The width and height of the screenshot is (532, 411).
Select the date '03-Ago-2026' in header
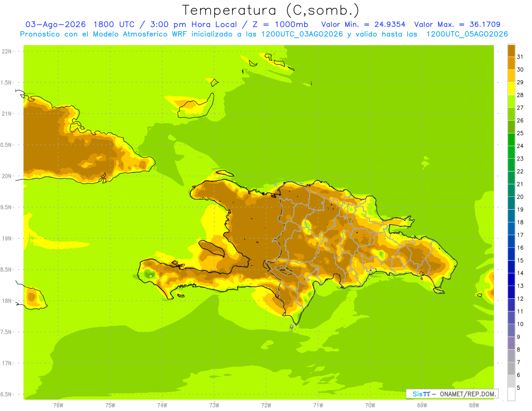coord(56,24)
